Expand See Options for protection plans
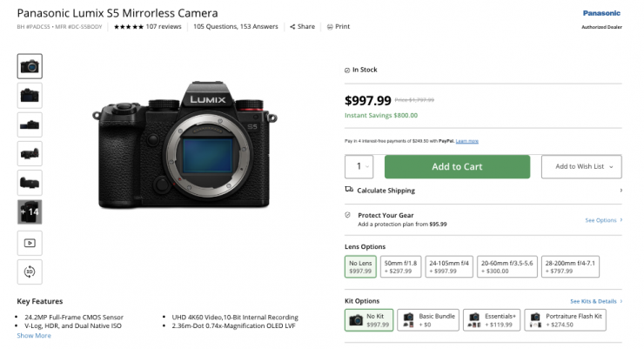 click(603, 220)
